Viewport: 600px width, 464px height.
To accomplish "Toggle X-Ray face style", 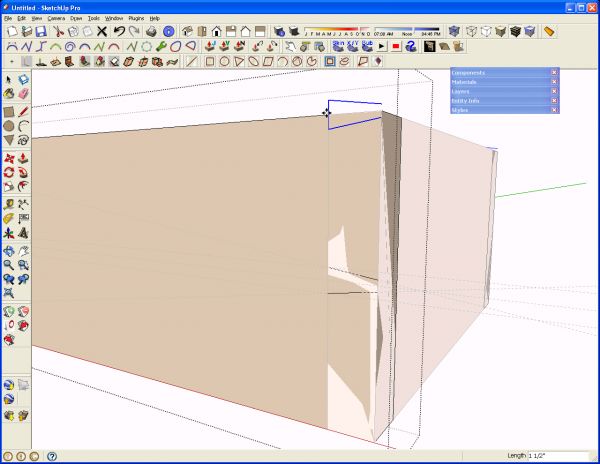I will pos(454,31).
